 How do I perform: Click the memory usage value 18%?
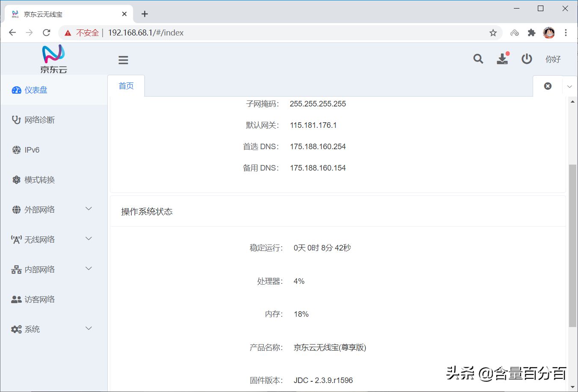pos(301,314)
